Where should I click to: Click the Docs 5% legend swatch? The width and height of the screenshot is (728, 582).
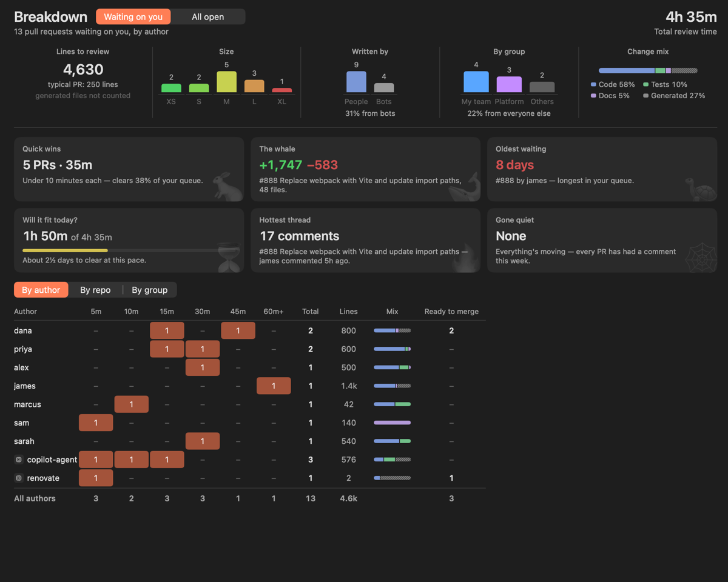point(593,96)
